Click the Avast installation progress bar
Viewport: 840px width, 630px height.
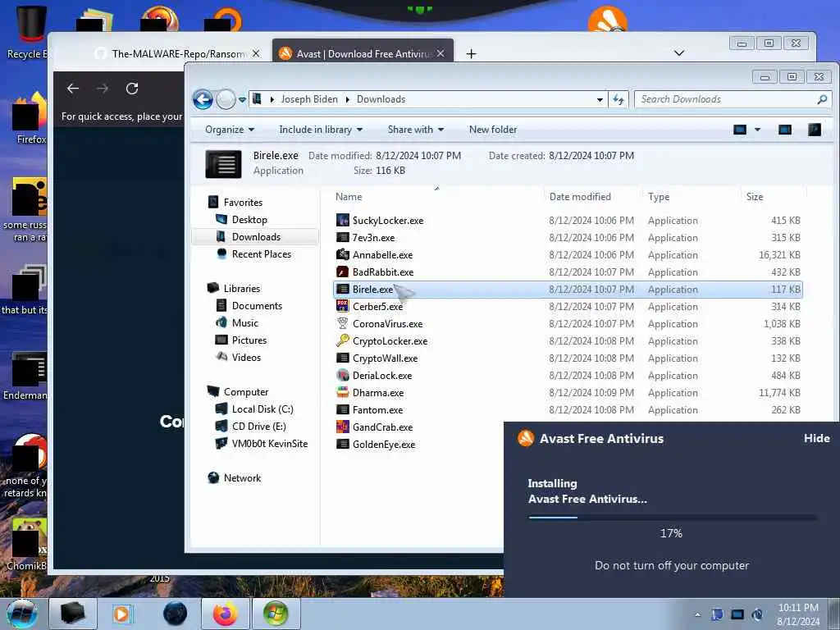point(673,518)
